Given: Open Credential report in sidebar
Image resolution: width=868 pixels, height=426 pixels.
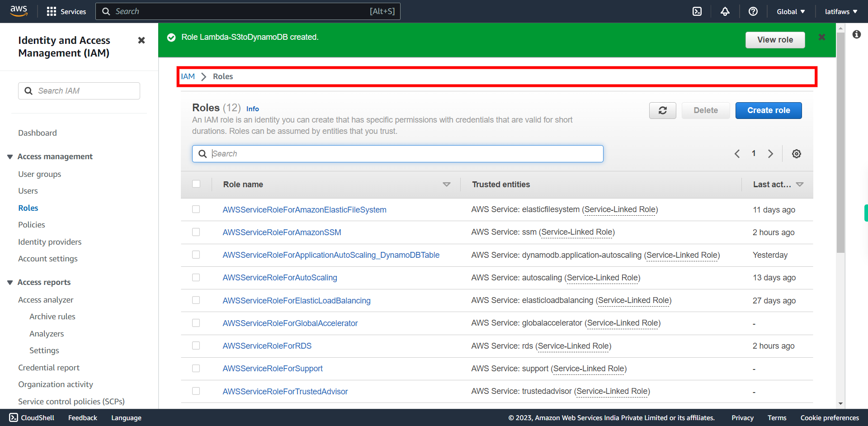Looking at the screenshot, I should point(49,368).
